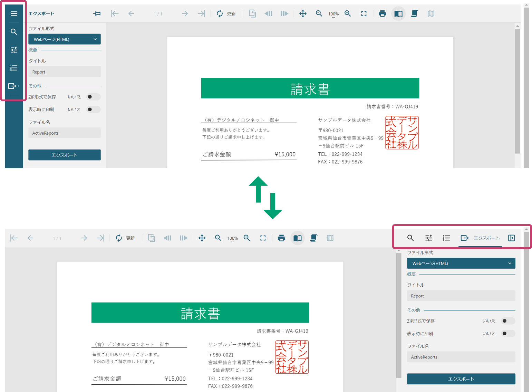Show table of contents in upper viewer sidebar
Screen dimensions: 532x392
[x=14, y=68]
